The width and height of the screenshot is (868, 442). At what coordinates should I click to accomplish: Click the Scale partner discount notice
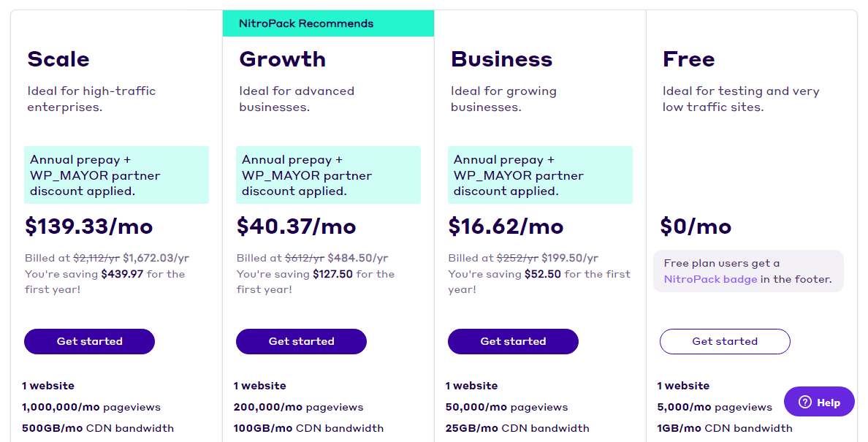pos(116,175)
